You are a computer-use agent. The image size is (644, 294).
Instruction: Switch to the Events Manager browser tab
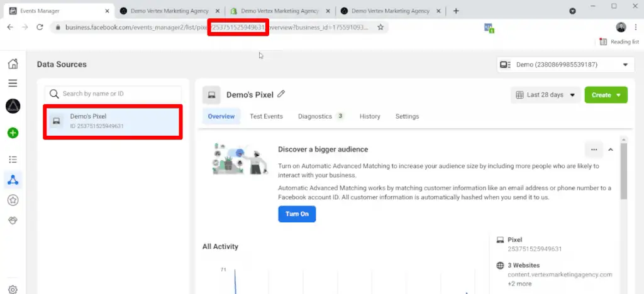click(x=59, y=11)
